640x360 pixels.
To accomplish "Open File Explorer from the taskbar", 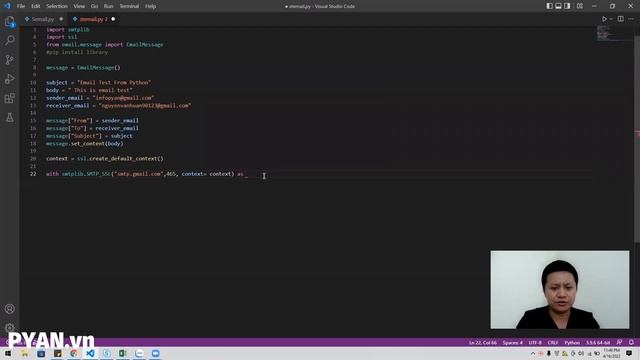I will click(24, 353).
